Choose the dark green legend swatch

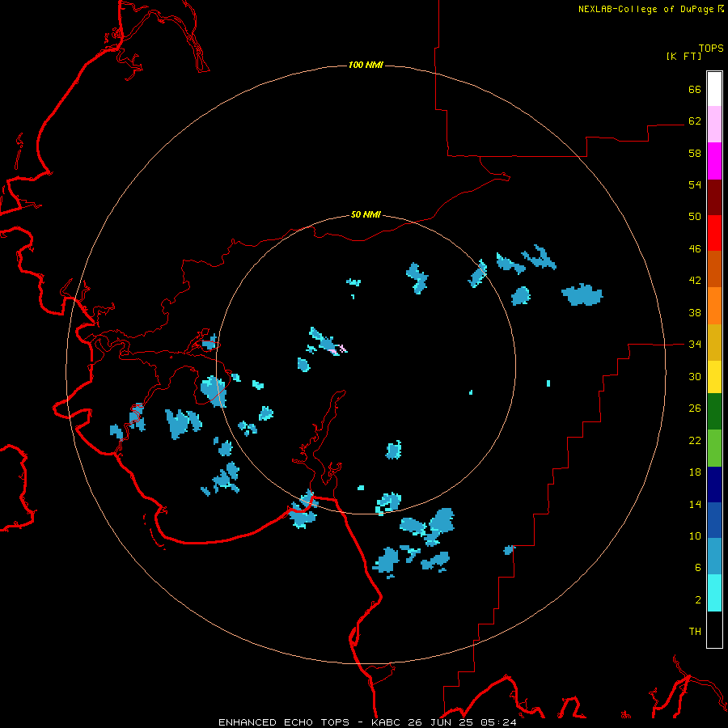point(714,412)
